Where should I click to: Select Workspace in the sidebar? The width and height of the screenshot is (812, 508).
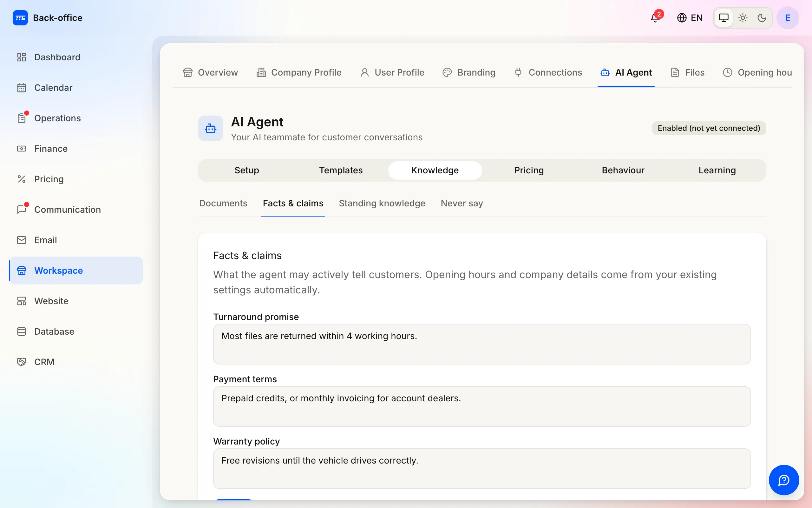76,271
